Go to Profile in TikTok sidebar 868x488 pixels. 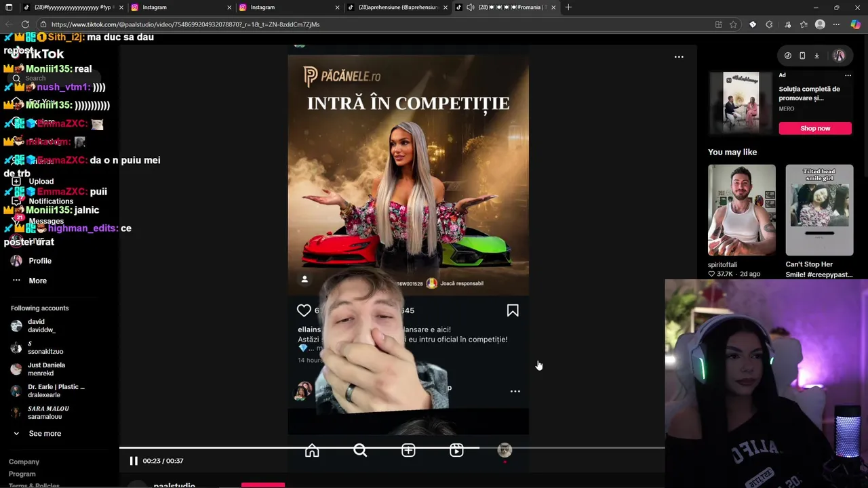tap(31, 261)
